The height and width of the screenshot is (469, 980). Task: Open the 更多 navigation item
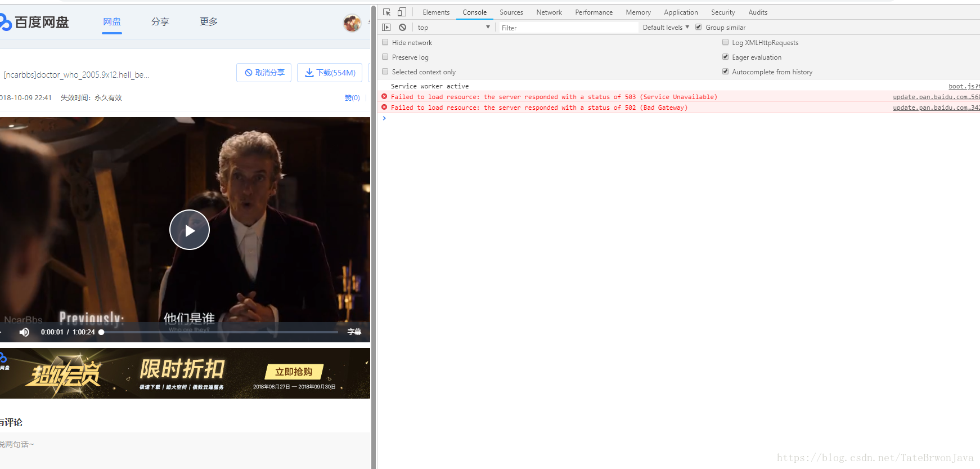(x=209, y=22)
